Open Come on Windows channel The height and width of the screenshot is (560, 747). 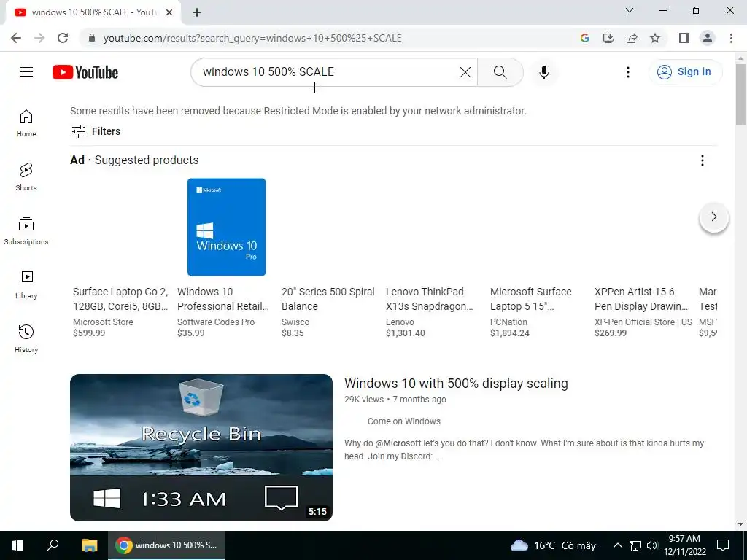click(403, 421)
